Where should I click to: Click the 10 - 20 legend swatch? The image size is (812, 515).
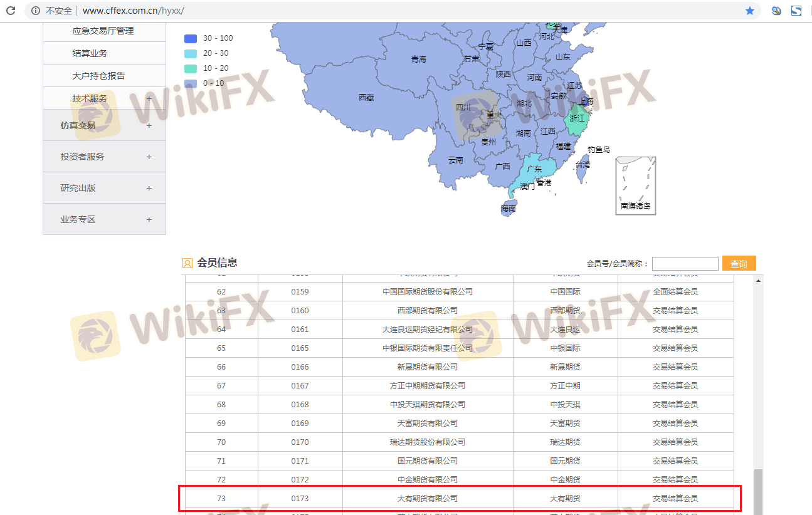(191, 68)
